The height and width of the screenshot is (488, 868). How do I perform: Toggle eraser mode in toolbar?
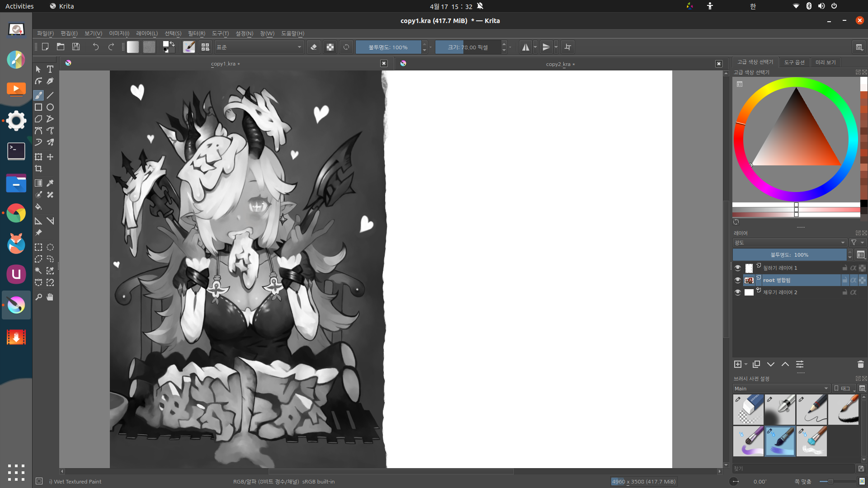click(x=314, y=47)
